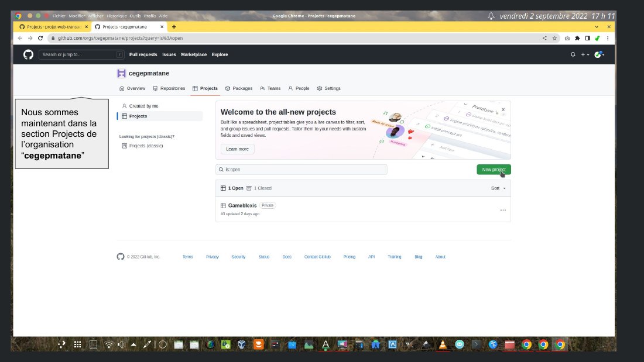Open the organization Overview tab

click(132, 88)
